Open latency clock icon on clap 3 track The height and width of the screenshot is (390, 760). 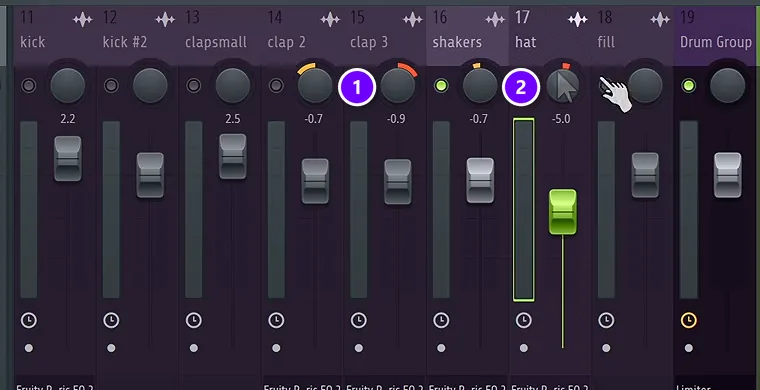click(358, 320)
